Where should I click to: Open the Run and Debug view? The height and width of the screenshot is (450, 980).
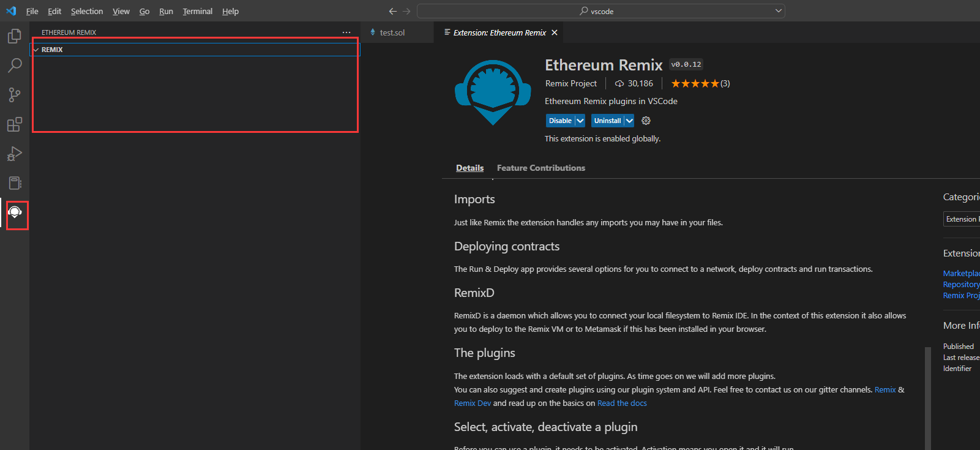tap(15, 154)
